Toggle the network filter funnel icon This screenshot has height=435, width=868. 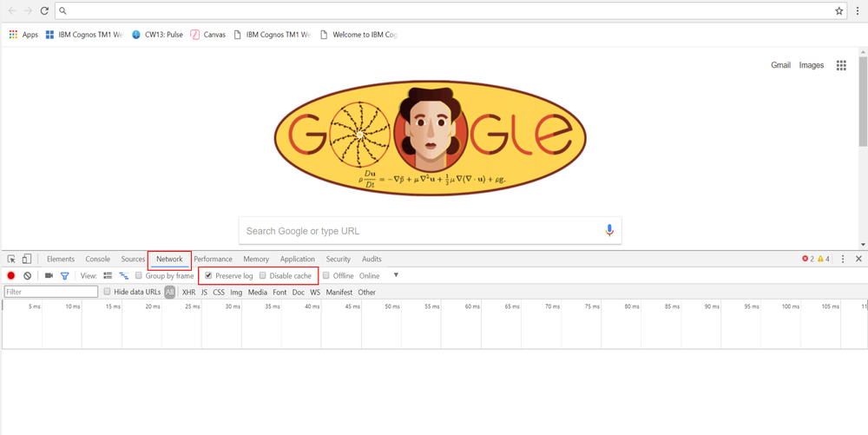tap(64, 276)
